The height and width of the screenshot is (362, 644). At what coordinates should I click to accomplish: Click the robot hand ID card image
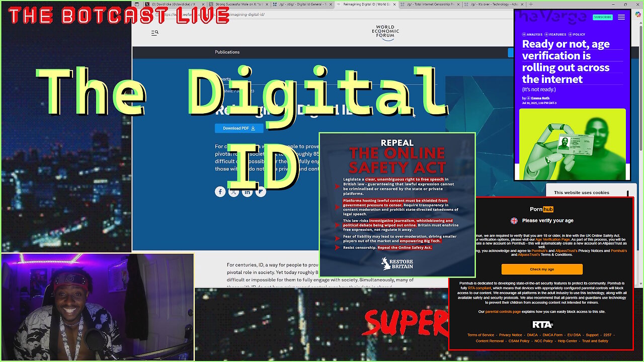pos(573,144)
